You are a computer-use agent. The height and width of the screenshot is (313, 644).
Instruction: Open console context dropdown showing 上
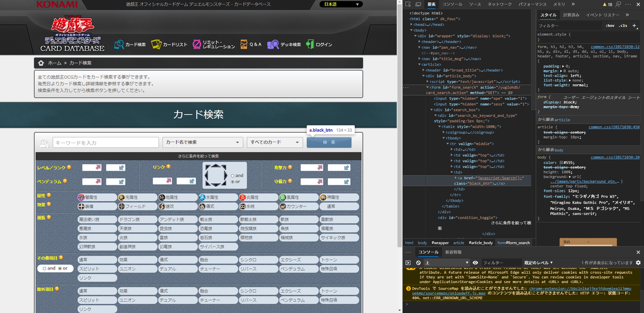click(446, 263)
